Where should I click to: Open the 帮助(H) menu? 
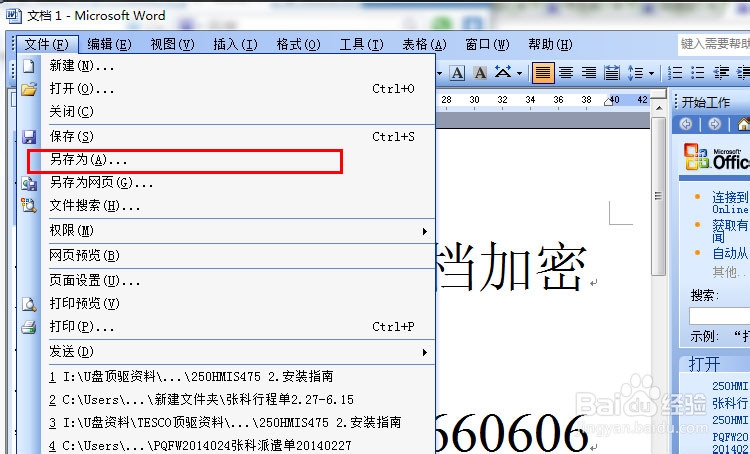tap(551, 44)
